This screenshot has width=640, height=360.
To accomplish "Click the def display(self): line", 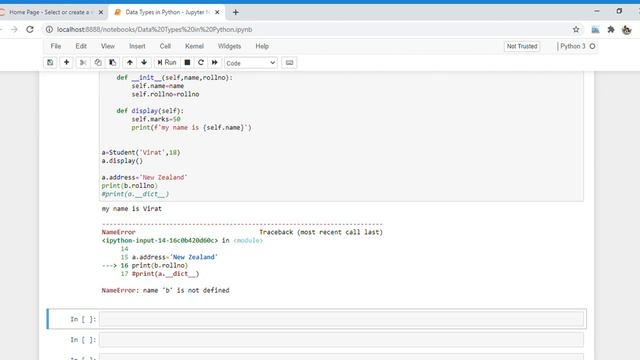I will click(150, 111).
